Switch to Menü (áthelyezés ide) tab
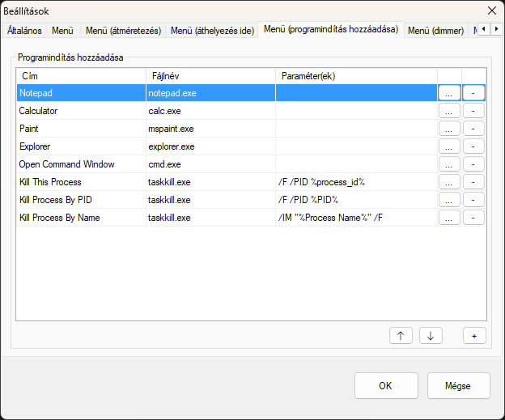 click(x=212, y=31)
